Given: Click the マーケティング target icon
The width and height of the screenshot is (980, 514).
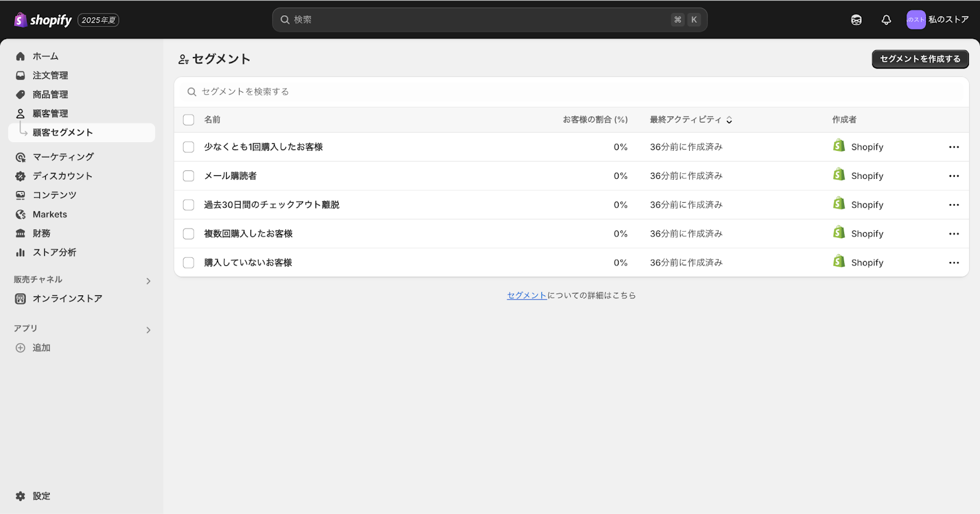Looking at the screenshot, I should coord(20,157).
